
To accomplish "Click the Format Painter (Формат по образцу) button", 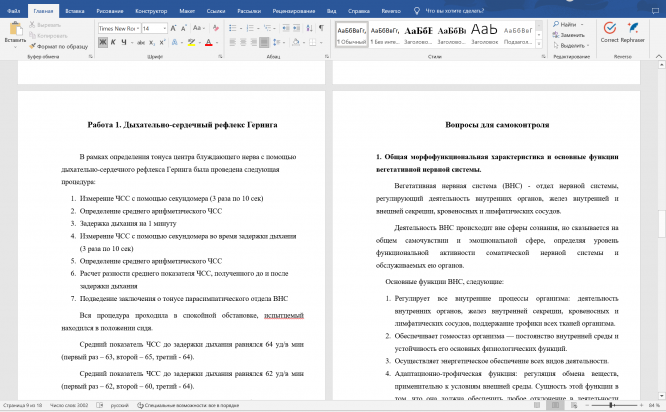I will 58,46.
